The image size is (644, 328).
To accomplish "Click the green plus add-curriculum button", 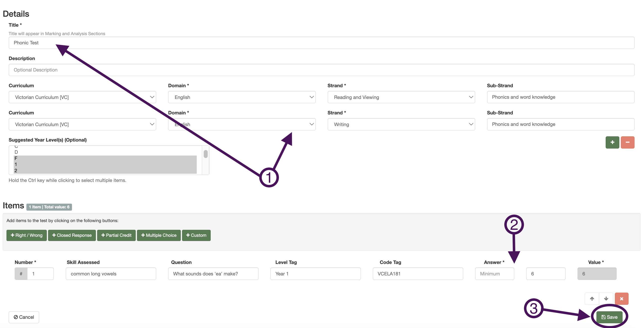I will [x=612, y=142].
